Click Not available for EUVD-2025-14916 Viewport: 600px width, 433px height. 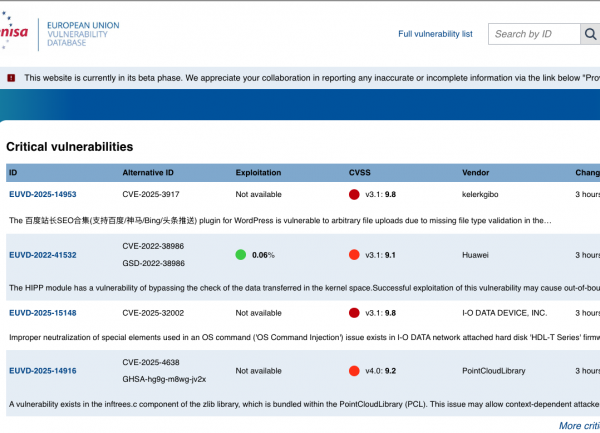pos(258,371)
